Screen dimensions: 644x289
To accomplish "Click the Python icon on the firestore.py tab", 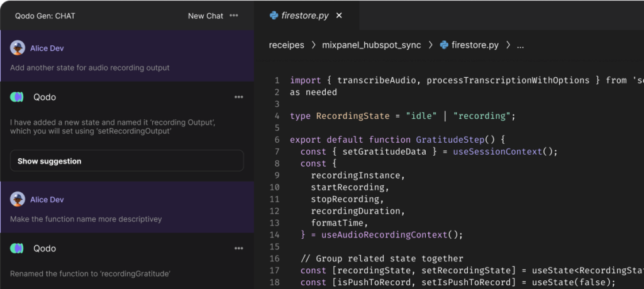I will [x=274, y=16].
